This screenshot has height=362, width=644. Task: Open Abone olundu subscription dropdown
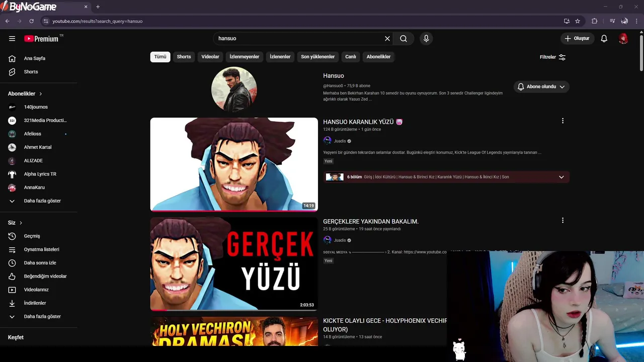tap(541, 86)
